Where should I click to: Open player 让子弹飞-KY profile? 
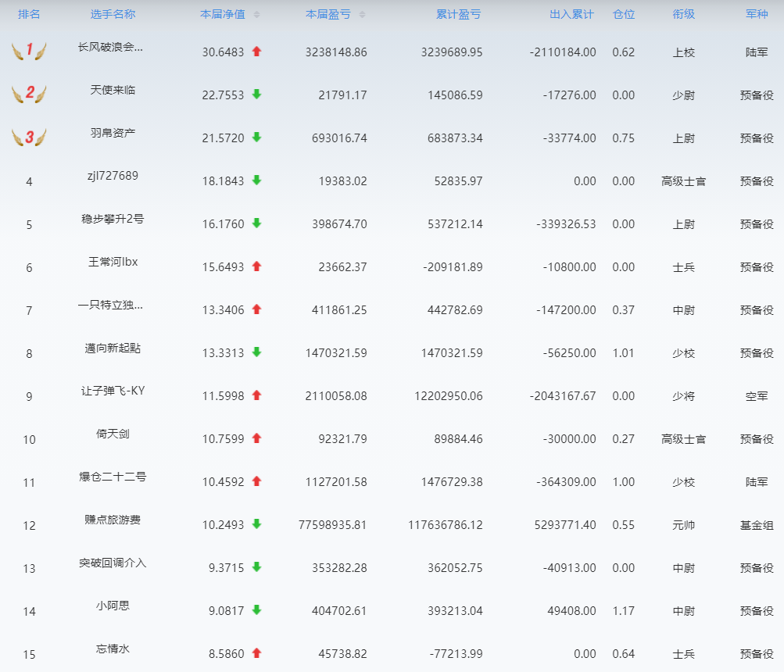point(113,391)
